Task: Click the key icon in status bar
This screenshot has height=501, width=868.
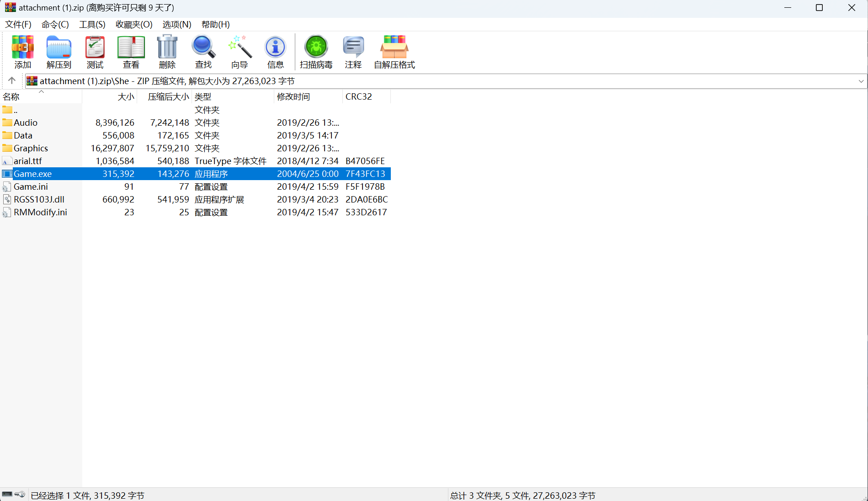Action: click(20, 495)
